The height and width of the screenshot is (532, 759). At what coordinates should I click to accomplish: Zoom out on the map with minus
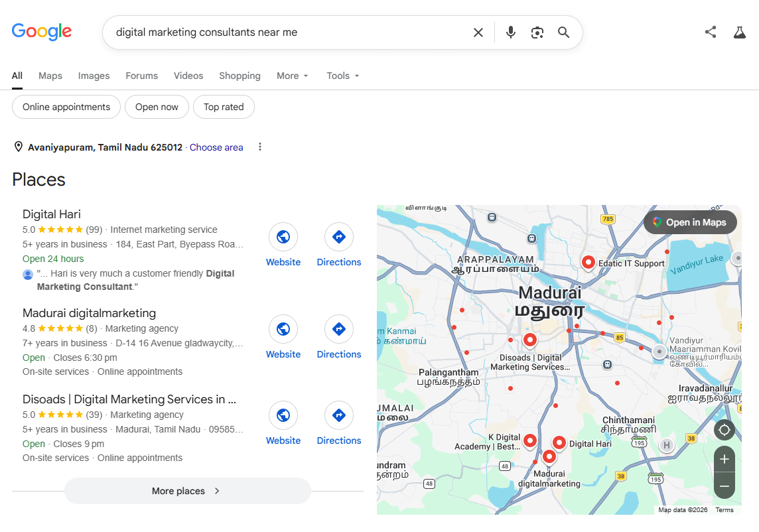point(724,486)
